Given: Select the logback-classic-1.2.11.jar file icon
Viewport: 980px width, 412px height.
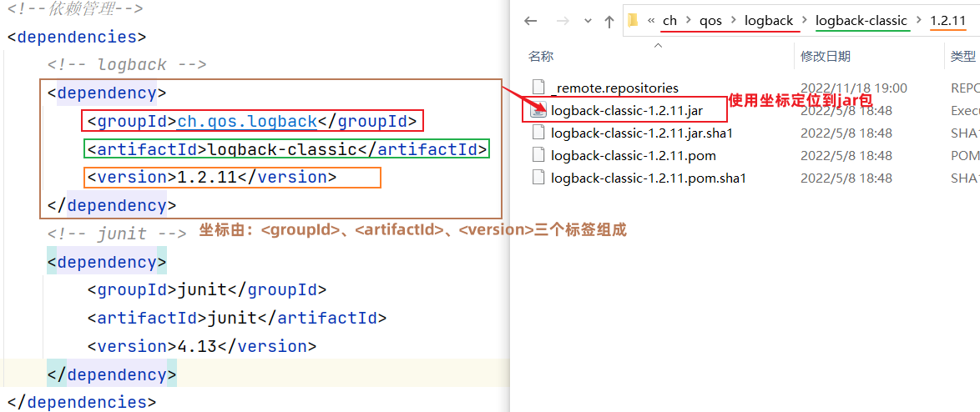Looking at the screenshot, I should pos(538,110).
